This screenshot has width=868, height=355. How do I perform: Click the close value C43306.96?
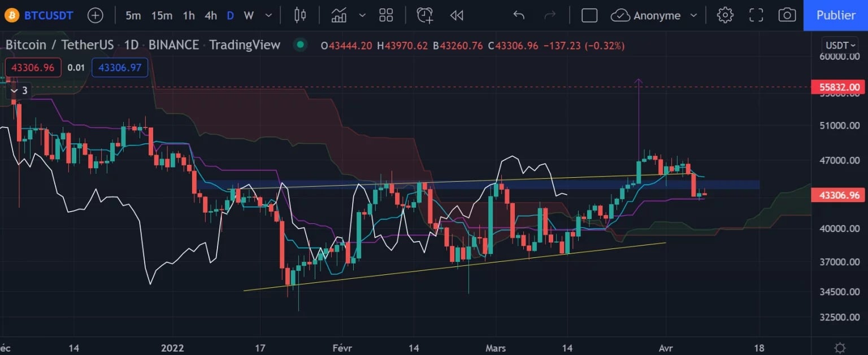coord(513,46)
